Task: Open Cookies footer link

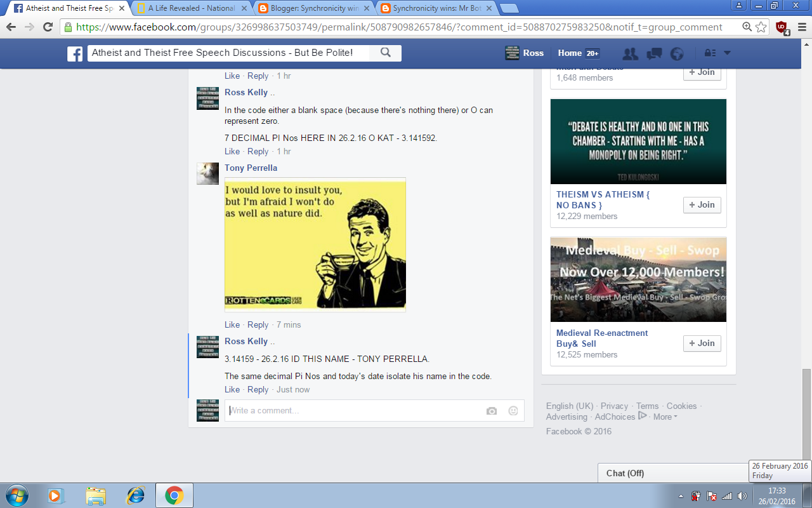Action: coord(681,406)
